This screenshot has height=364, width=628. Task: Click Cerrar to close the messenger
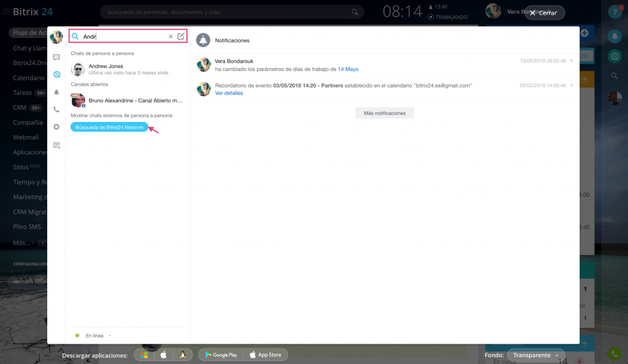545,13
